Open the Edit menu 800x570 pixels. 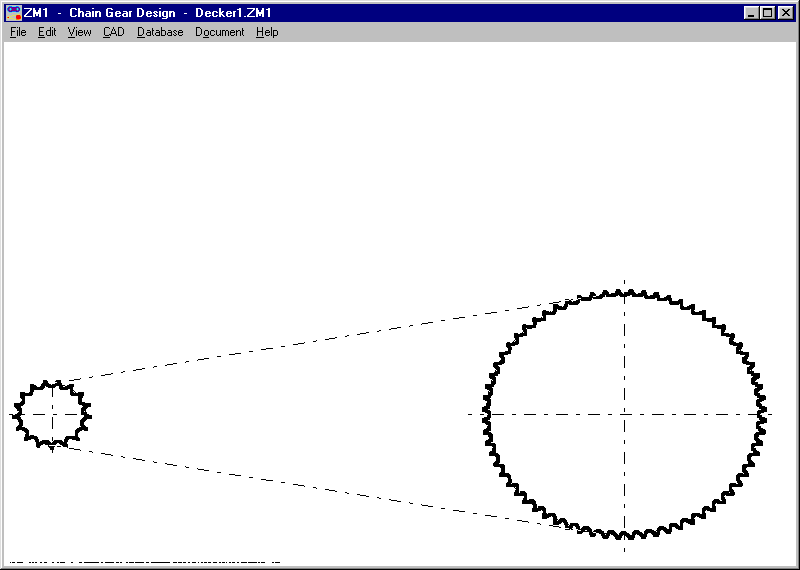point(47,32)
